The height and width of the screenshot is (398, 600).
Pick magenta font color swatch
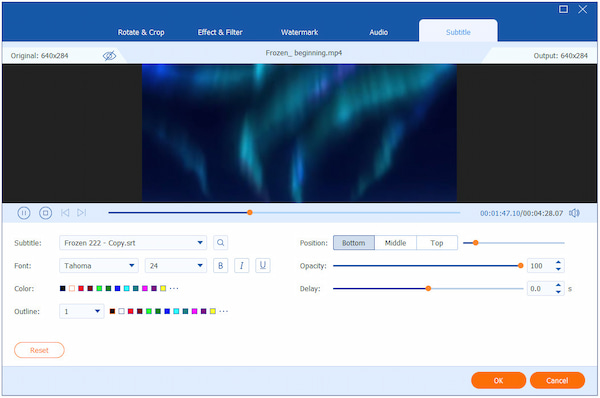(145, 288)
